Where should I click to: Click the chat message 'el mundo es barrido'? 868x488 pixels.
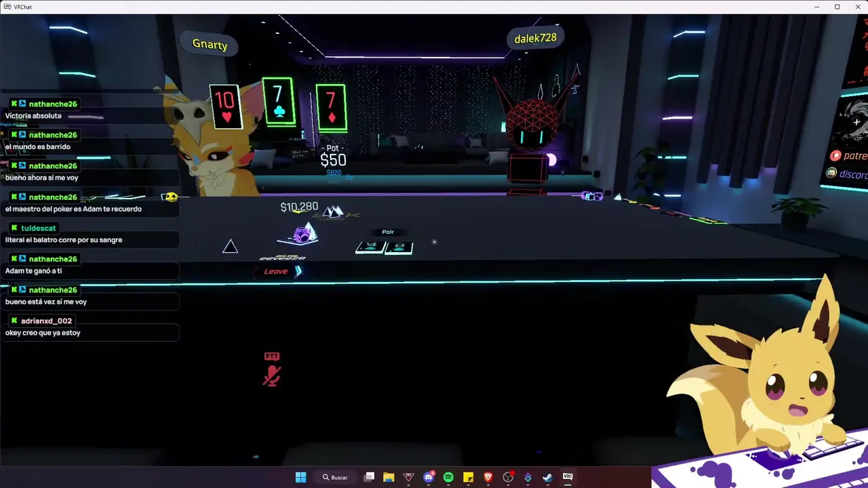pos(38,147)
